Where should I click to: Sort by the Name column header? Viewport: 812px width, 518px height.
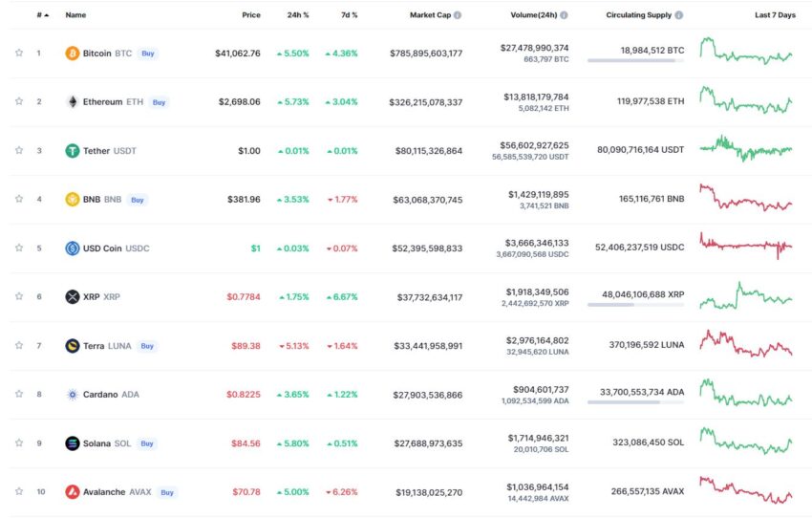[x=75, y=15]
